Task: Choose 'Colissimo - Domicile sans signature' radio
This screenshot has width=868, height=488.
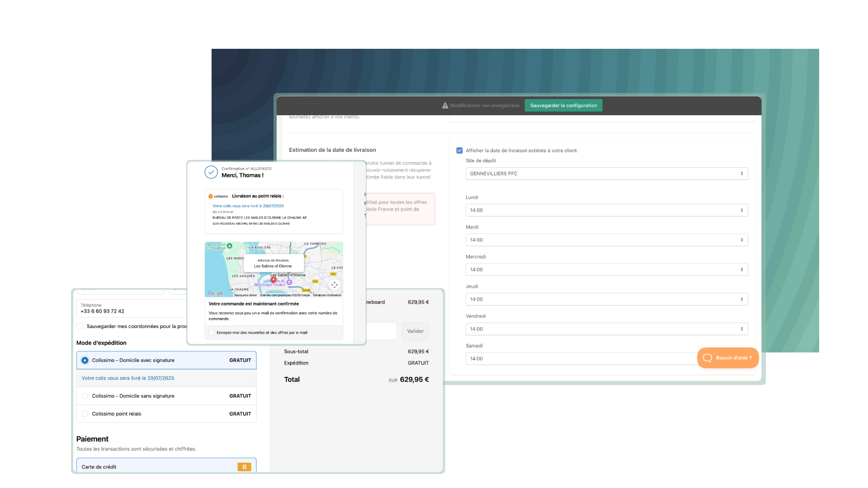Action: 85,396
